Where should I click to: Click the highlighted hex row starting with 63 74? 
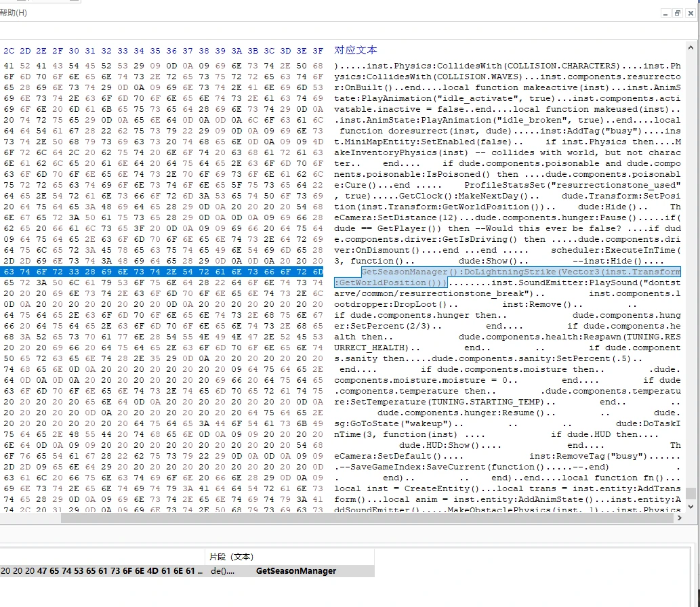[163, 272]
